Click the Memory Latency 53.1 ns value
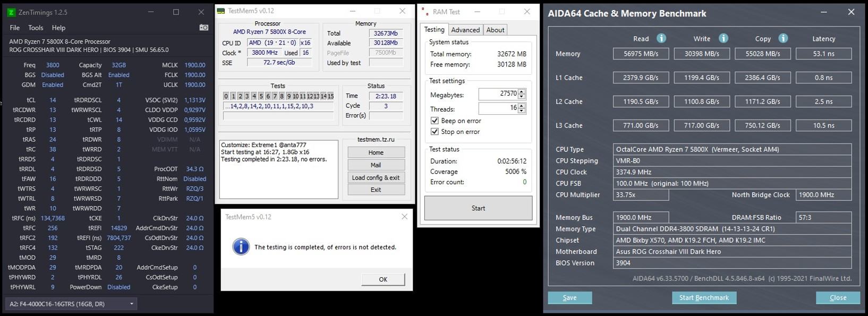This screenshot has height=316, width=868. pyautogui.click(x=823, y=54)
